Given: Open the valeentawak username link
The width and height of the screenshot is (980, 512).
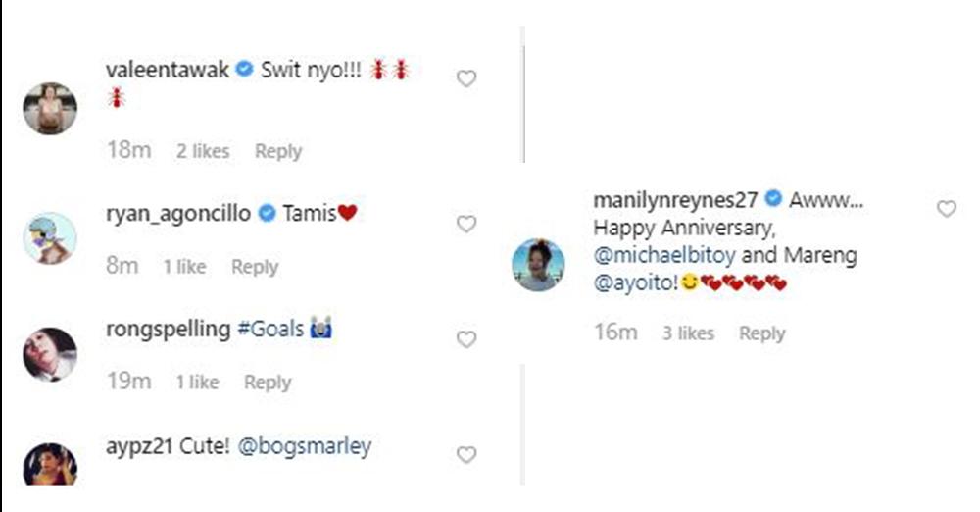Looking at the screenshot, I should coord(167,71).
